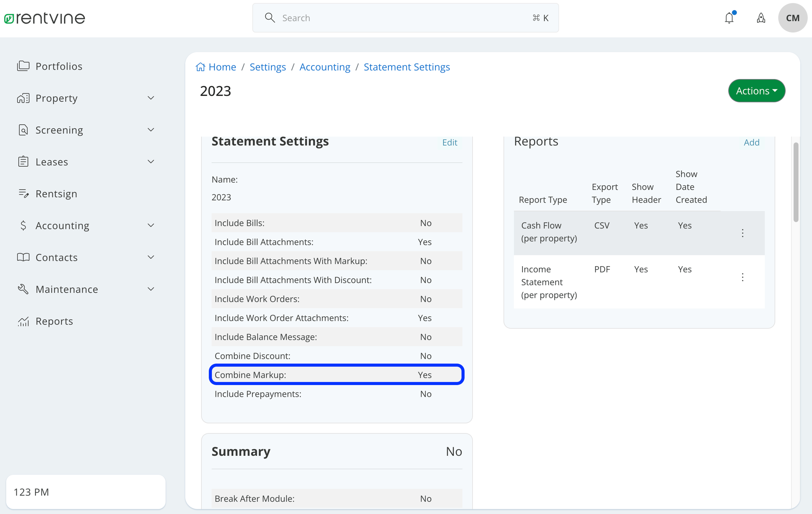
Task: Open kebab menu on Cash Flow report row
Action: point(743,233)
